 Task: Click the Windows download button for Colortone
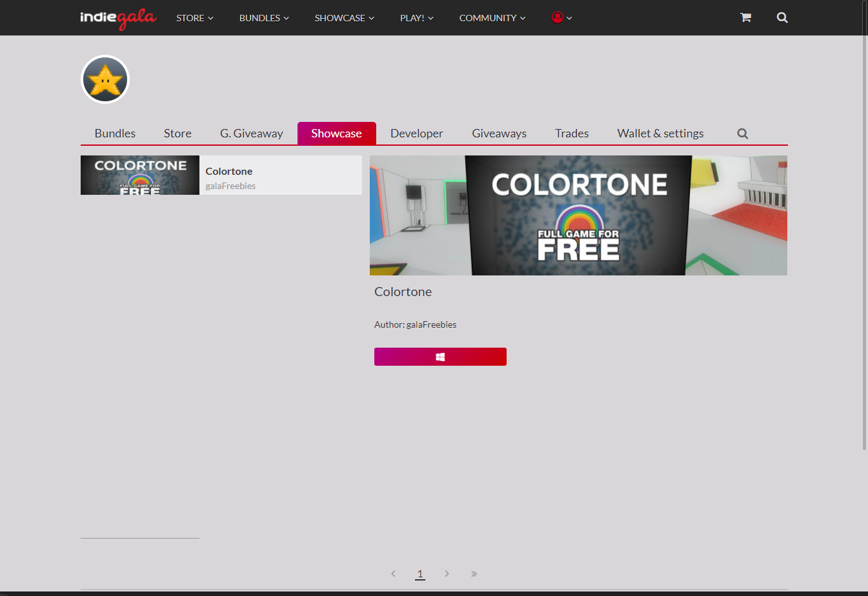tap(440, 357)
